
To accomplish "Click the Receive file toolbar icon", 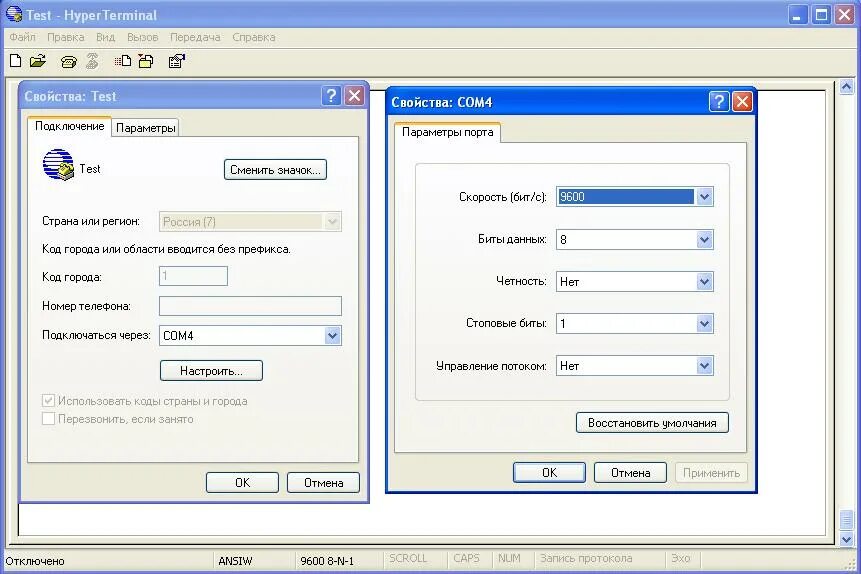I will coord(146,61).
